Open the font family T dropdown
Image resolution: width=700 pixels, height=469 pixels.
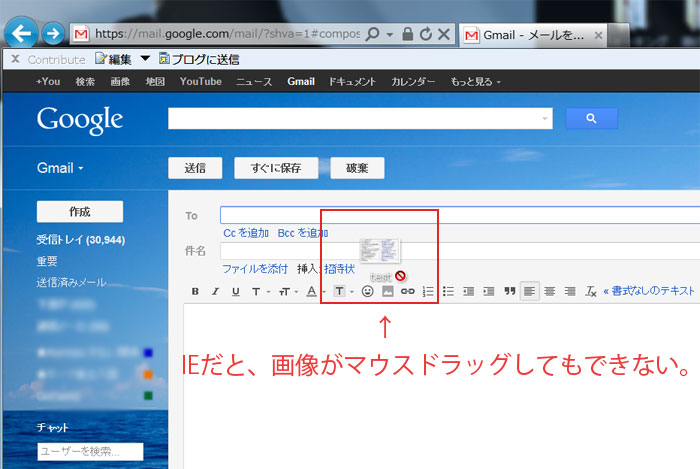pos(260,291)
